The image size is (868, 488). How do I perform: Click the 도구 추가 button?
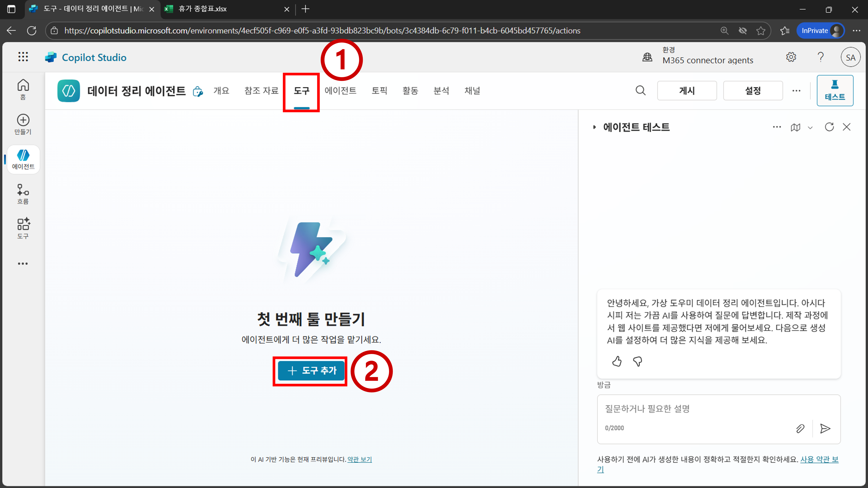point(311,370)
